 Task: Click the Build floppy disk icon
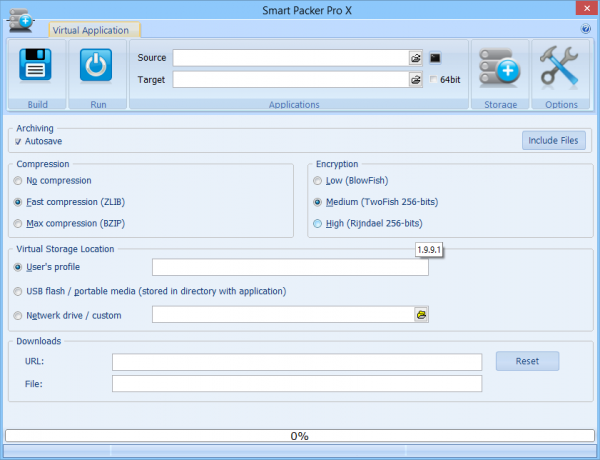click(x=35, y=65)
